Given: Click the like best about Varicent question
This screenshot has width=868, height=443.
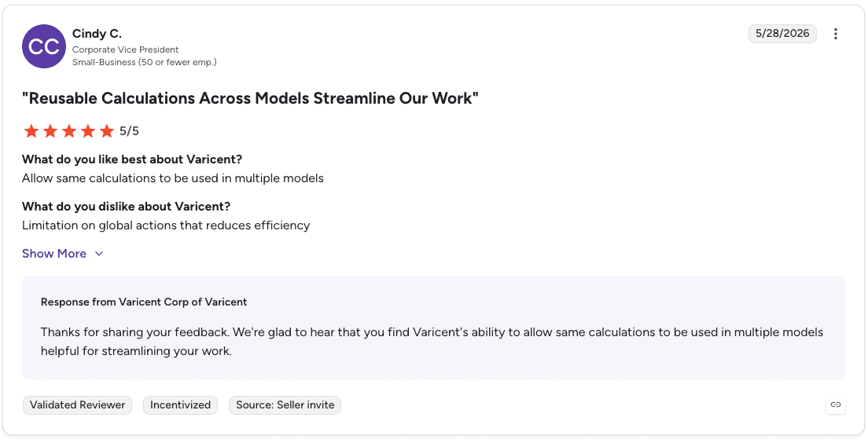Looking at the screenshot, I should (132, 159).
